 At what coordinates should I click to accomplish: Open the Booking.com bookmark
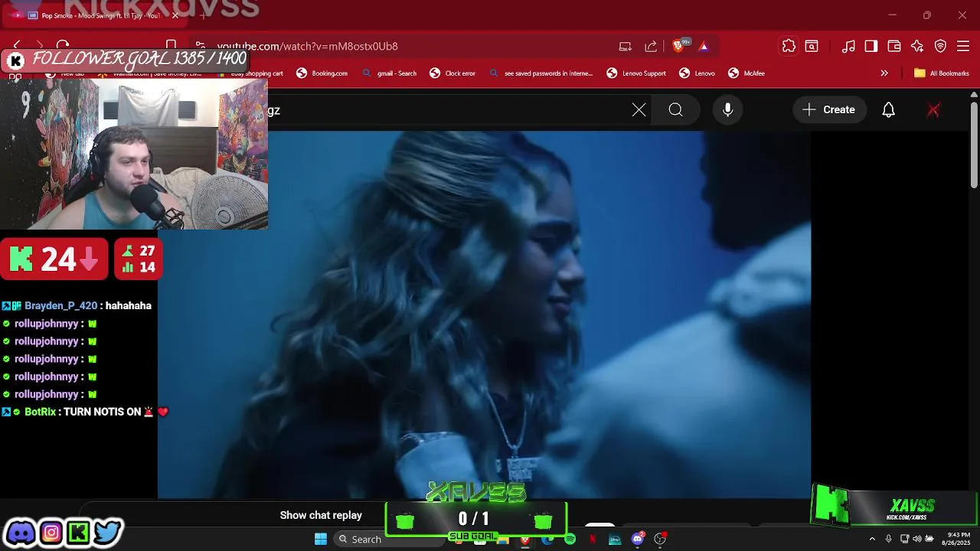point(322,73)
